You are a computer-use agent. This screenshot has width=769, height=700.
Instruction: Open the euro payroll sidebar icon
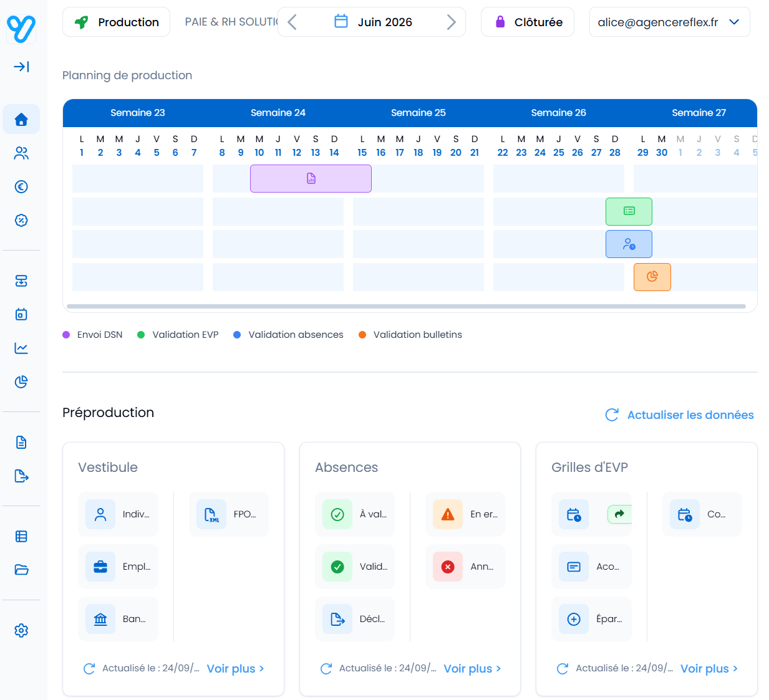[x=21, y=186]
